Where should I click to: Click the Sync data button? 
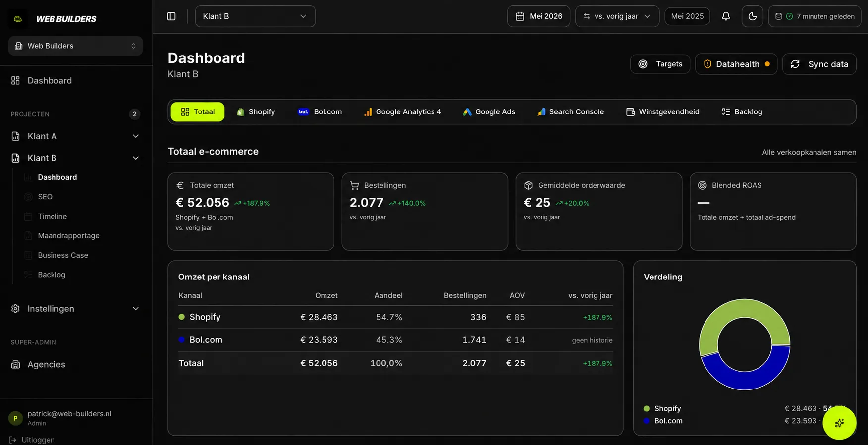click(x=819, y=64)
